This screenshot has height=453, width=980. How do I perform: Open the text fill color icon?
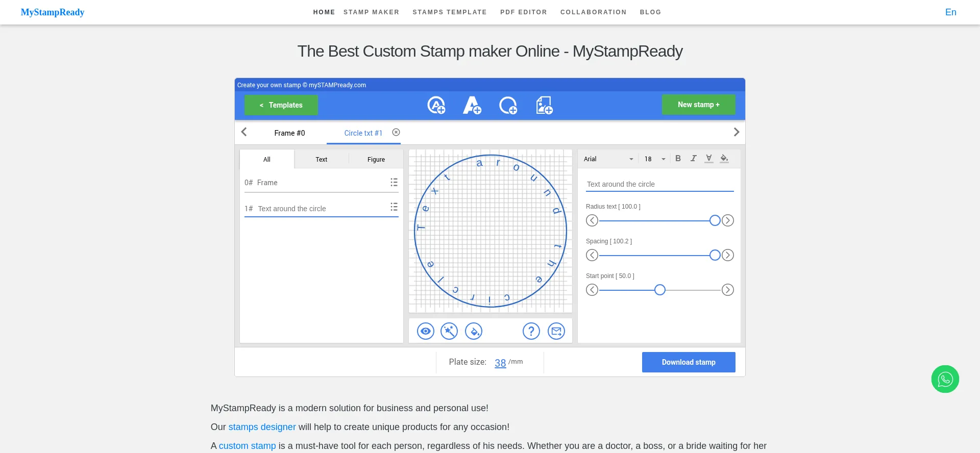(x=724, y=158)
